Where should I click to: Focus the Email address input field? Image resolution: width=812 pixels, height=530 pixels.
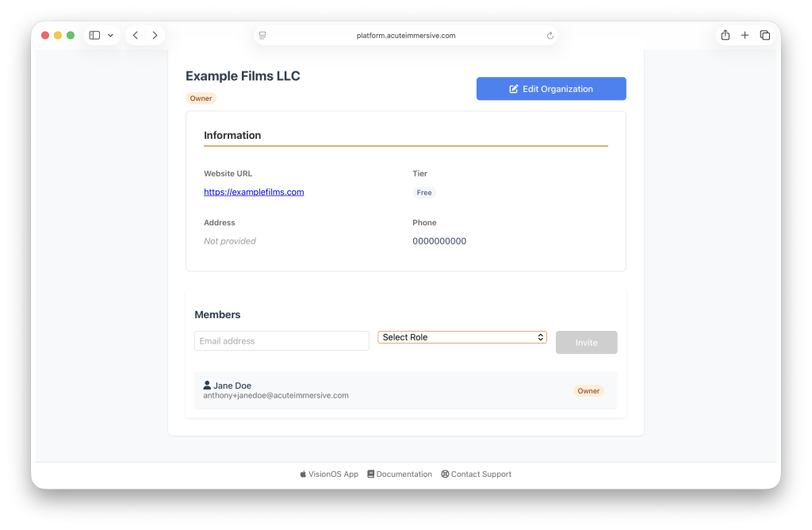click(282, 341)
